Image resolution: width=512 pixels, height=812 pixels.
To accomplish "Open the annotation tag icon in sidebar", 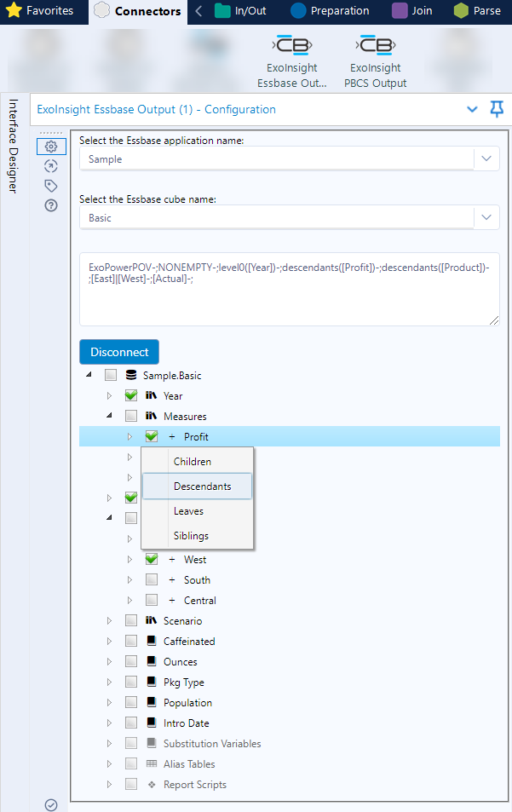I will click(51, 186).
